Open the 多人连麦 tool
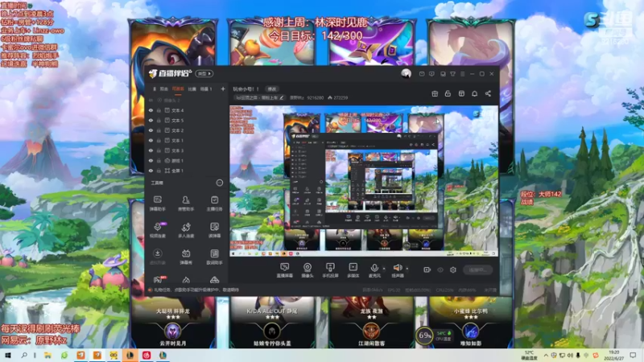 coord(186,230)
